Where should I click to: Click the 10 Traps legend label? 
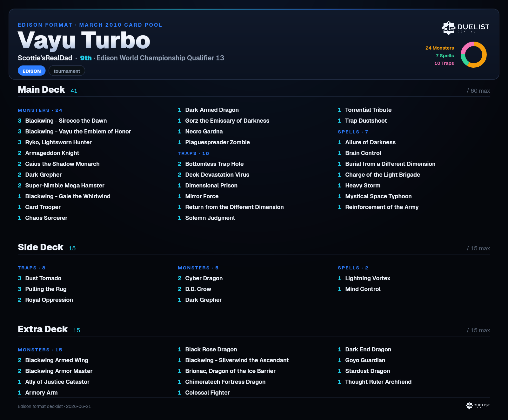pos(444,63)
